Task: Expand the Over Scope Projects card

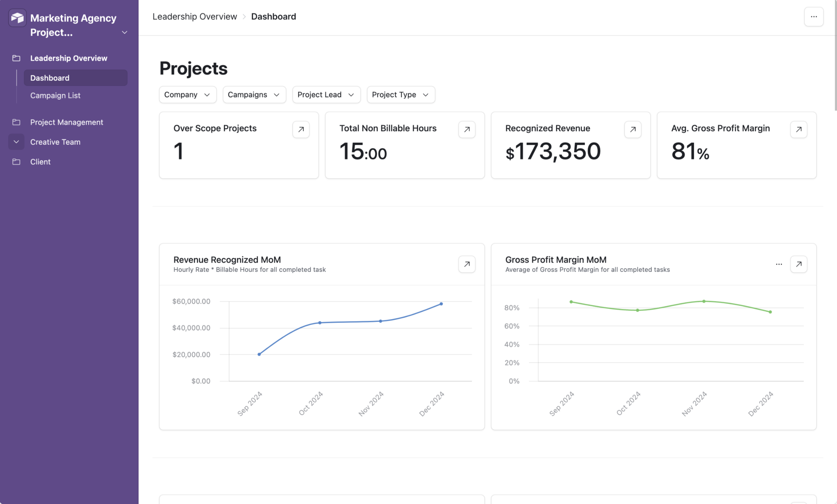Action: click(x=301, y=129)
